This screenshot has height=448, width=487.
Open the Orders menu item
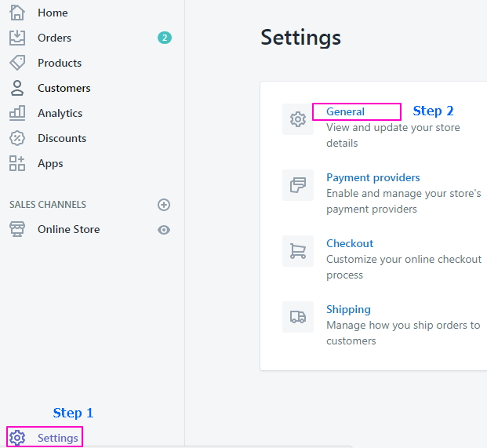click(54, 38)
